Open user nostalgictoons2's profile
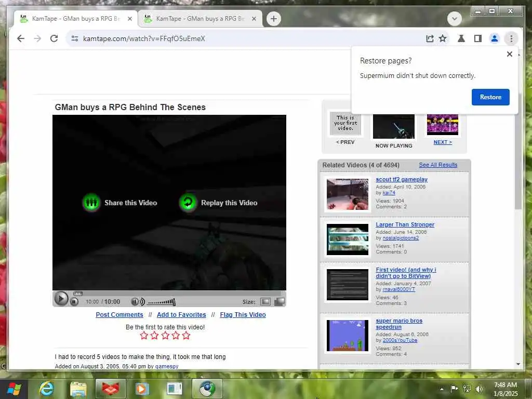 401,238
